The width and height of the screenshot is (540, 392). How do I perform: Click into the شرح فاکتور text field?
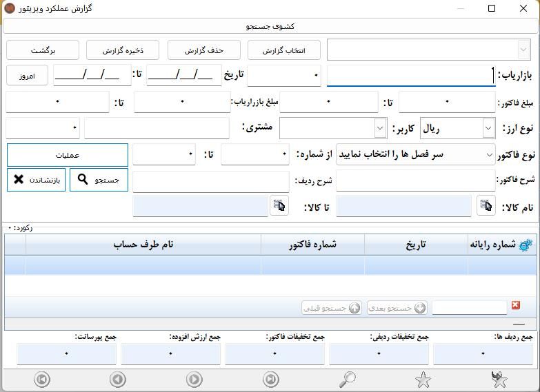click(414, 180)
